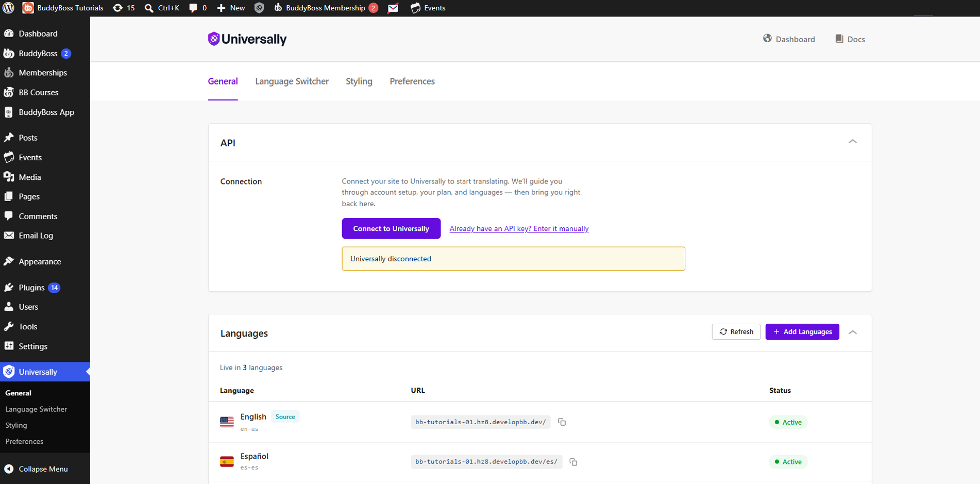Open the Email Log sidebar icon

[9, 236]
